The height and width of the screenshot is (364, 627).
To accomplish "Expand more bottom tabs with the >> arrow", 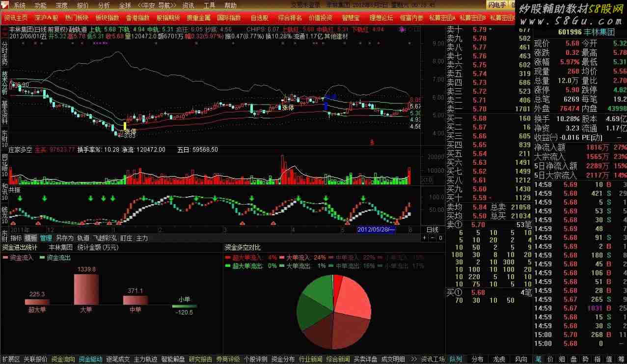I will [x=414, y=359].
